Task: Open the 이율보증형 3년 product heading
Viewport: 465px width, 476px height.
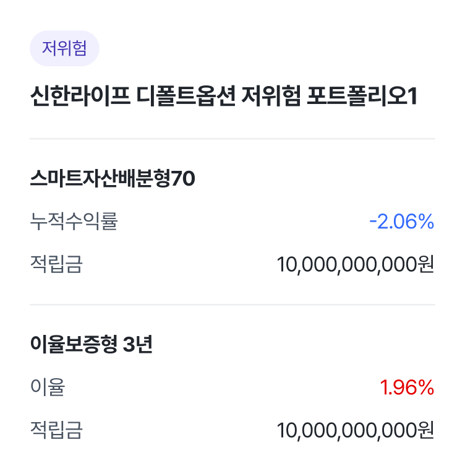Action: (x=92, y=344)
